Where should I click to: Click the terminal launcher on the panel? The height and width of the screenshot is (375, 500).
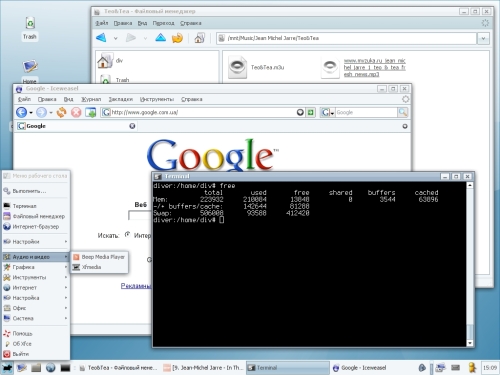tap(65, 368)
